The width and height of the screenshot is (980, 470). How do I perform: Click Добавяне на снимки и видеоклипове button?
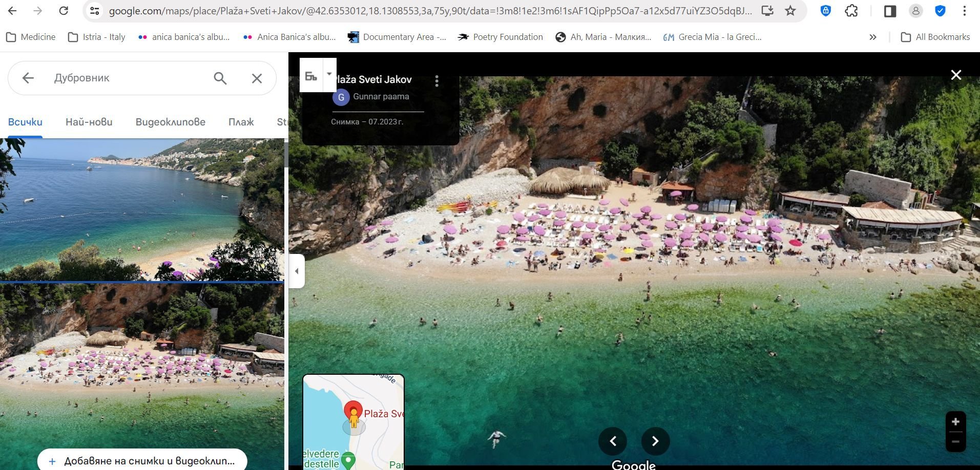tap(142, 461)
